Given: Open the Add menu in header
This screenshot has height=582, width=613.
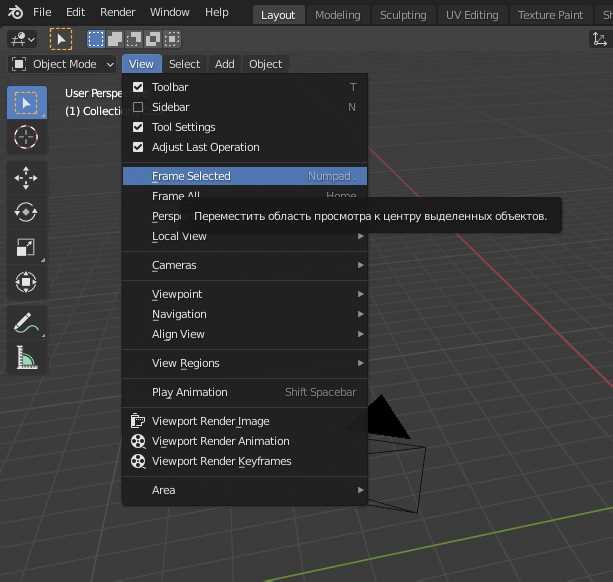Looking at the screenshot, I should click(225, 64).
